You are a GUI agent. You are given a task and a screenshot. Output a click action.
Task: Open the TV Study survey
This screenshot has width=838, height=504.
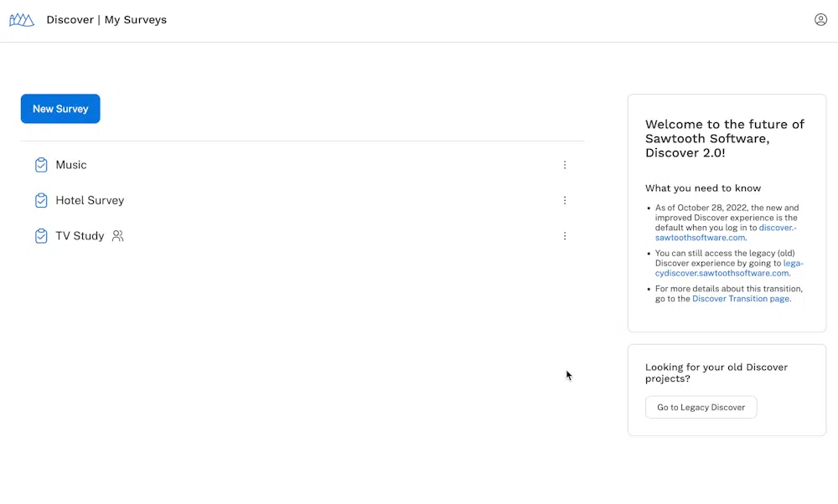pos(80,236)
